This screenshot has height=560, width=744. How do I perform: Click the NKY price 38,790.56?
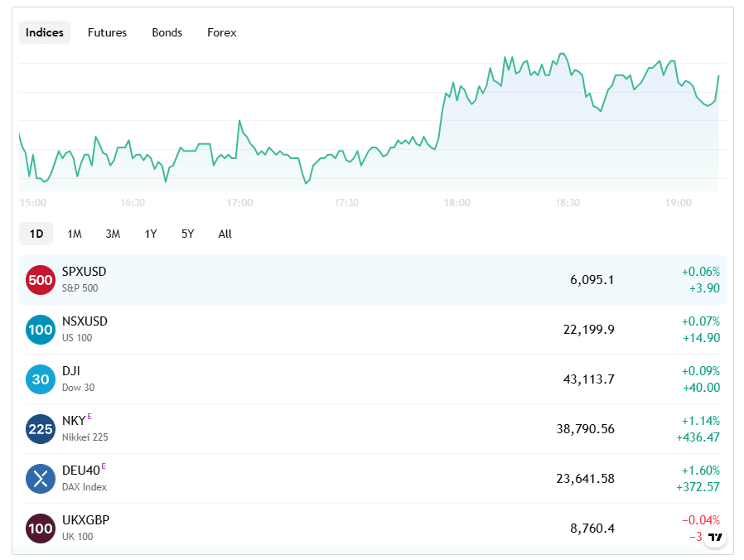[586, 429]
